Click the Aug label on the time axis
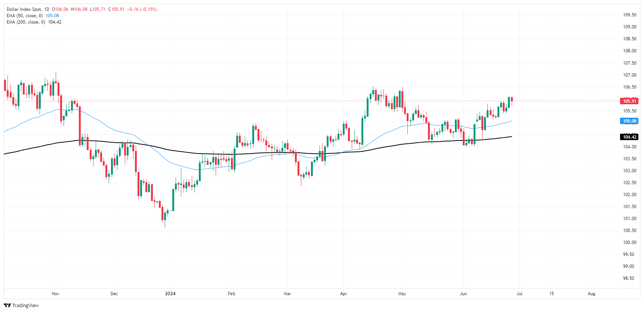644x312 pixels. pyautogui.click(x=591, y=294)
